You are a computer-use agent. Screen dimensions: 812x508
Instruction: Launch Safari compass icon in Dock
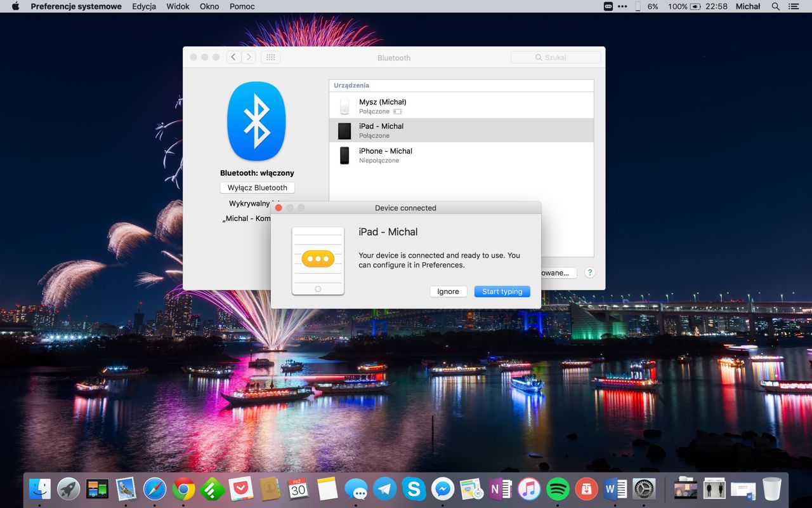(155, 489)
